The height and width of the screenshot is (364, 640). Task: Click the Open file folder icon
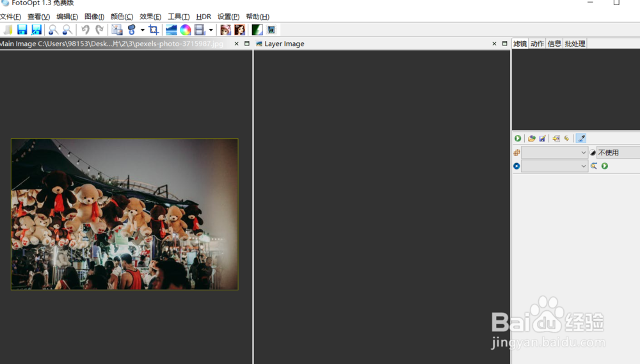(x=8, y=30)
